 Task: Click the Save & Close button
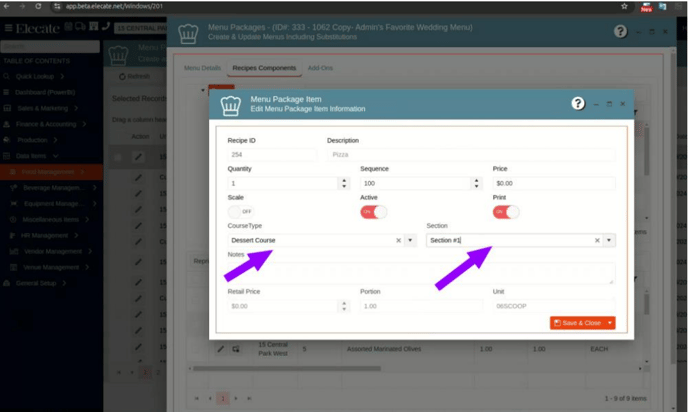576,323
